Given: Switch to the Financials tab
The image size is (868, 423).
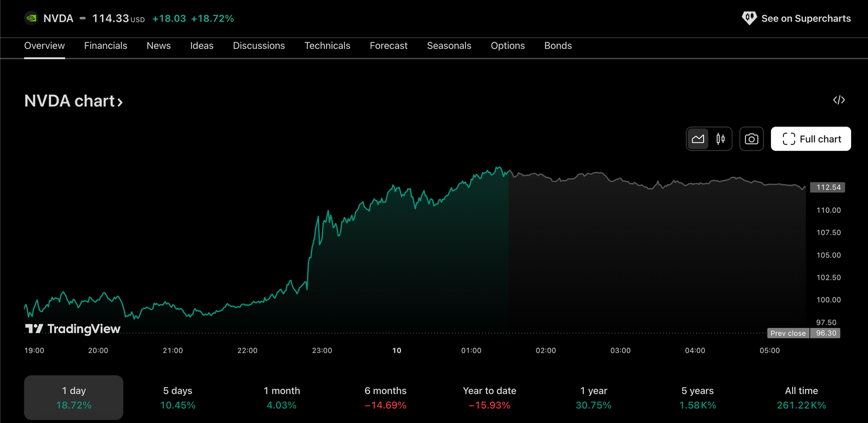Looking at the screenshot, I should click(x=106, y=46).
